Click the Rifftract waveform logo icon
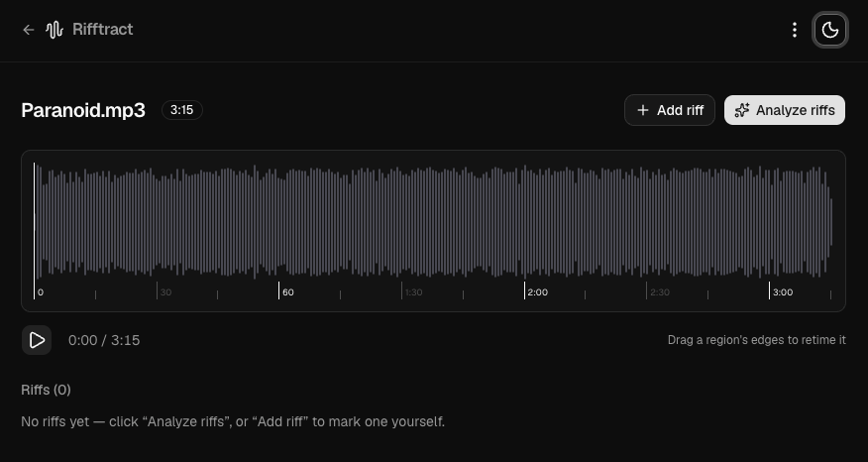Viewport: 868px width, 462px height. pos(54,30)
